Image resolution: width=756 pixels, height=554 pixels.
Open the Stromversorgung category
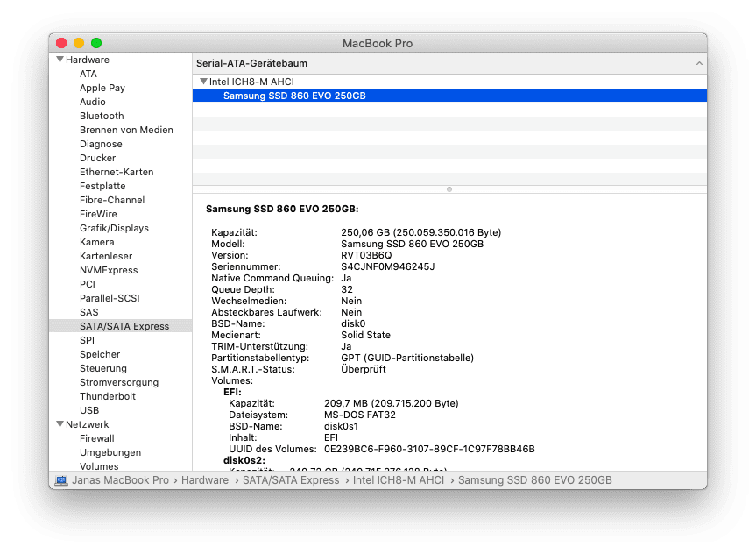[x=119, y=382]
